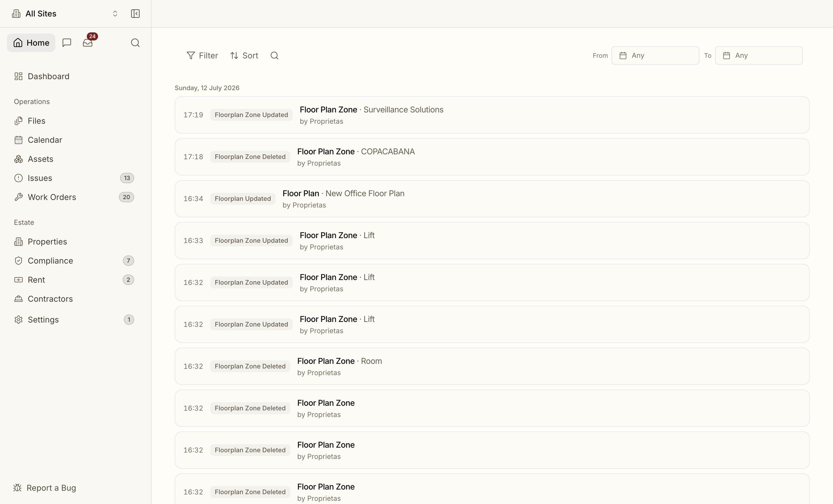
Task: Click the Assets cubes icon
Action: point(19,159)
